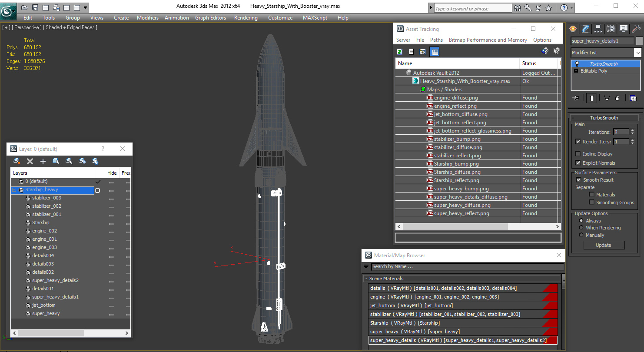Open the Modify panel tab icon
Screen dimensions: 644x352
586,29
